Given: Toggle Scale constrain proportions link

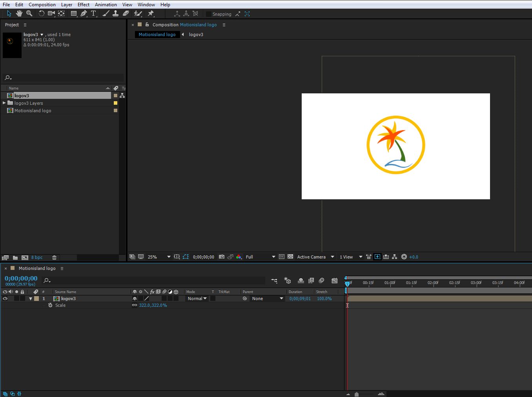Looking at the screenshot, I should [135, 305].
